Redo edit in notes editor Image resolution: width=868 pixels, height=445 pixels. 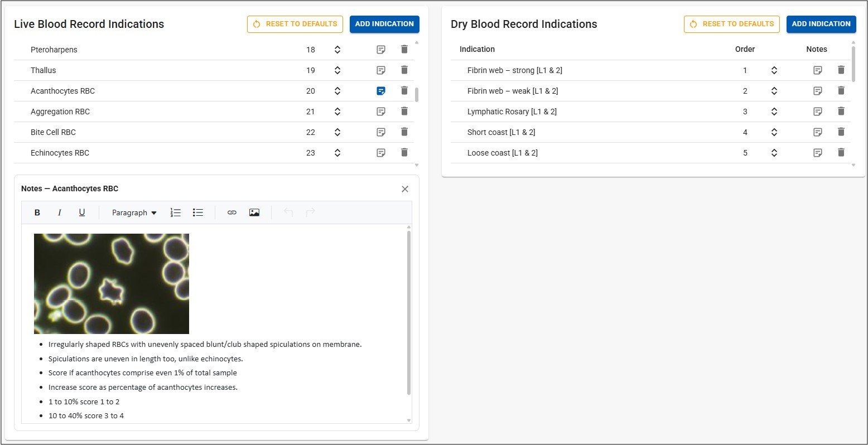click(311, 212)
